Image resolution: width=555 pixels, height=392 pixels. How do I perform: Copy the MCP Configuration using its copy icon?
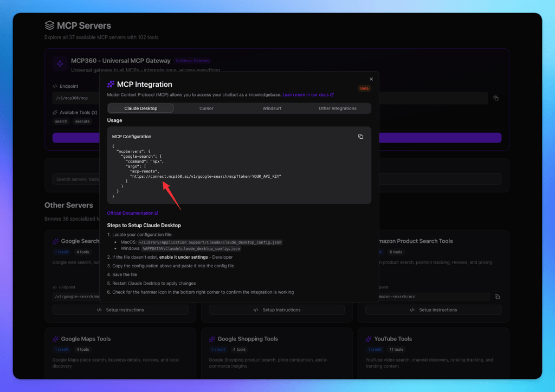pos(360,136)
